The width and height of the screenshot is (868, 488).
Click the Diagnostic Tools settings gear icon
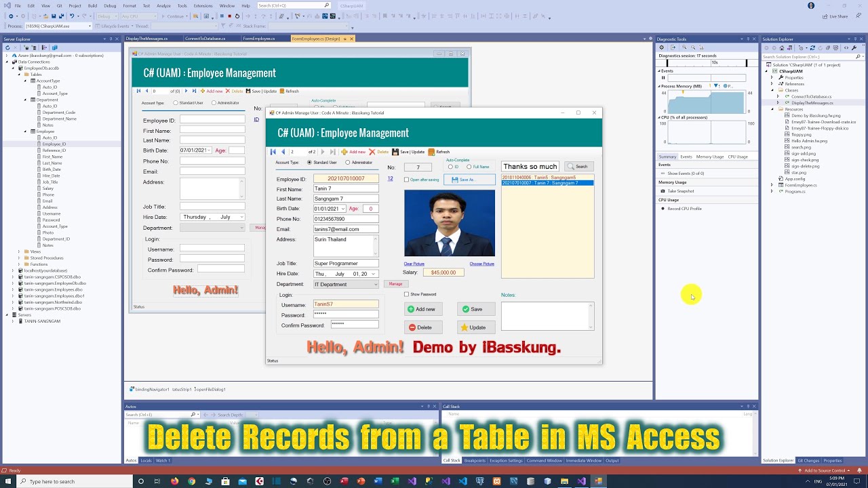tap(662, 47)
